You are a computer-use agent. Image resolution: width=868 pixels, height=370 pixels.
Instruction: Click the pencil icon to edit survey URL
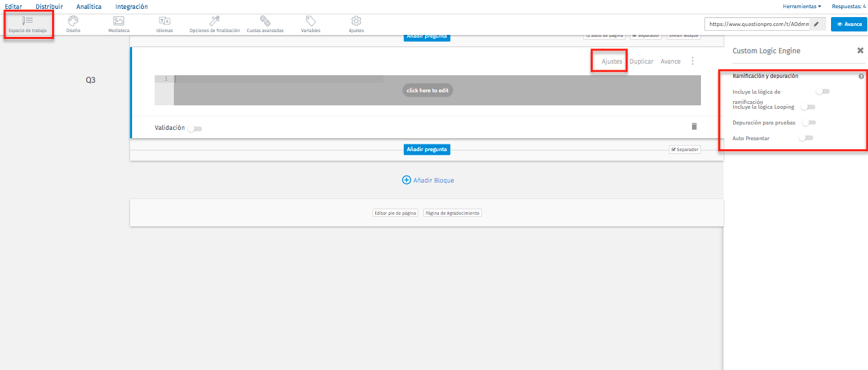coord(816,24)
